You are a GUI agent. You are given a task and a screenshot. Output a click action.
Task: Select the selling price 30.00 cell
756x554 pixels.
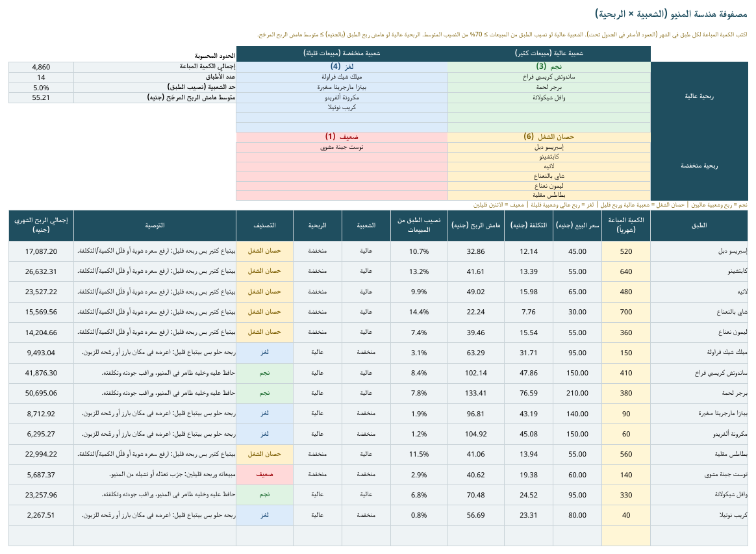[577, 312]
